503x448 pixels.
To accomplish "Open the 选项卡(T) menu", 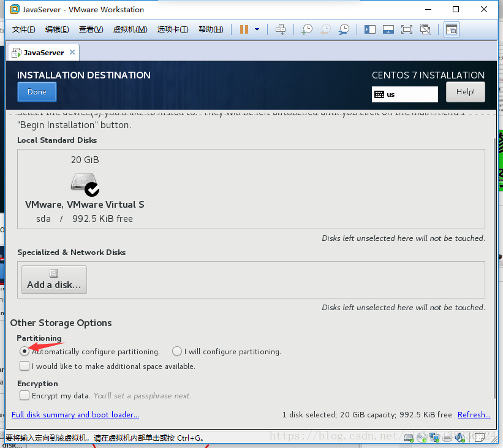I will (x=173, y=29).
